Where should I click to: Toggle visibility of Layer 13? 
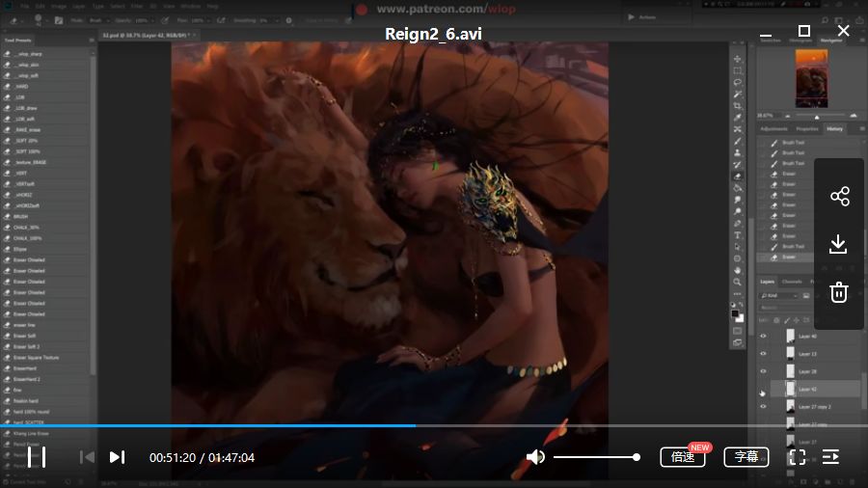pyautogui.click(x=762, y=354)
